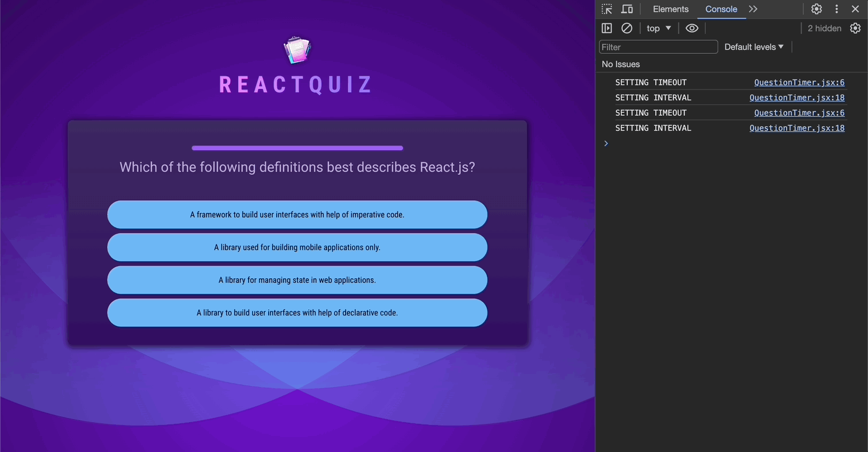Open DevTools settings gear
This screenshot has height=452, width=868.
click(816, 9)
